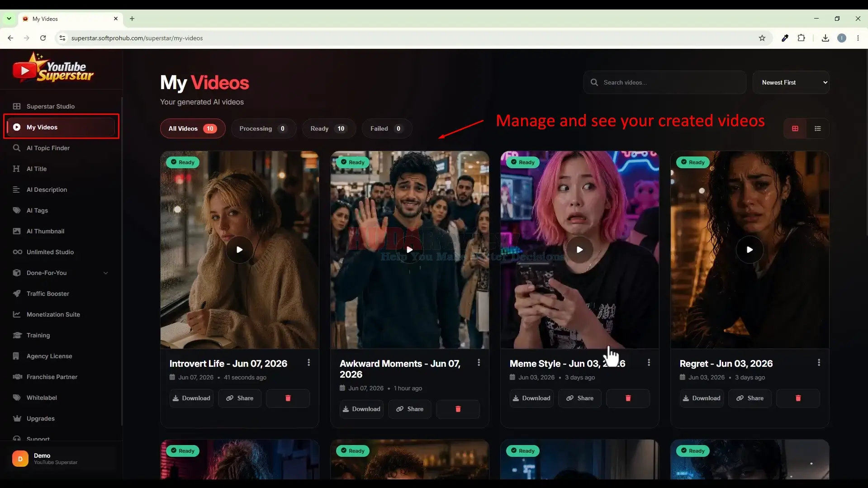The width and height of the screenshot is (868, 488).
Task: Play the Meme Style video
Action: (x=579, y=250)
